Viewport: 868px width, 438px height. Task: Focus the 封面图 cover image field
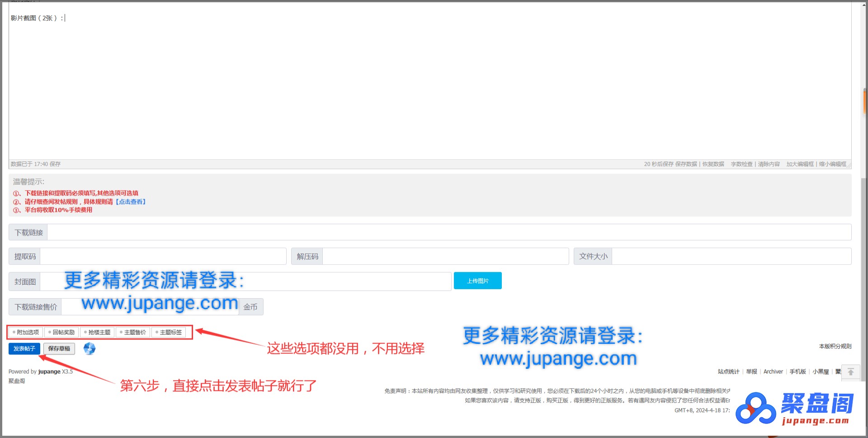(x=245, y=281)
